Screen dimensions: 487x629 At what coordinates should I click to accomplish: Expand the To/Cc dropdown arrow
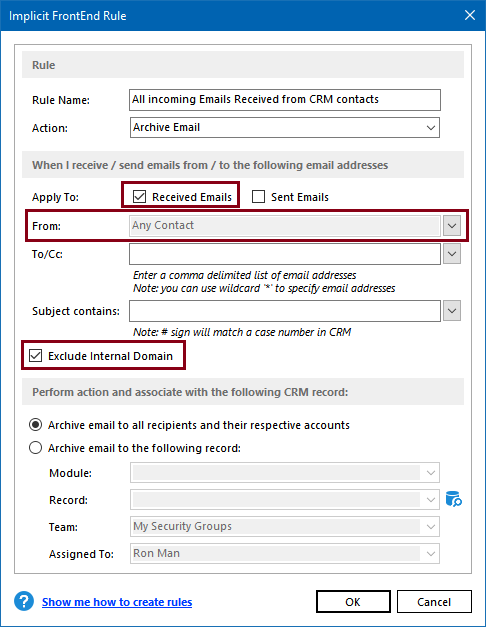click(x=452, y=254)
